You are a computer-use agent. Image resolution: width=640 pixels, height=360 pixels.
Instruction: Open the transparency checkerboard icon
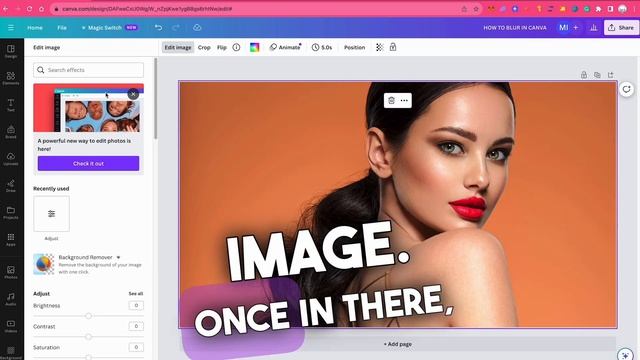tap(380, 47)
